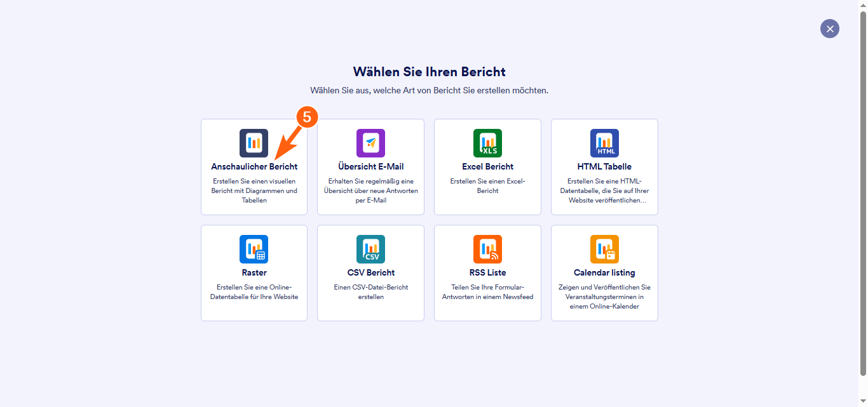Click the page vertical scrollbar thumb

[863, 192]
